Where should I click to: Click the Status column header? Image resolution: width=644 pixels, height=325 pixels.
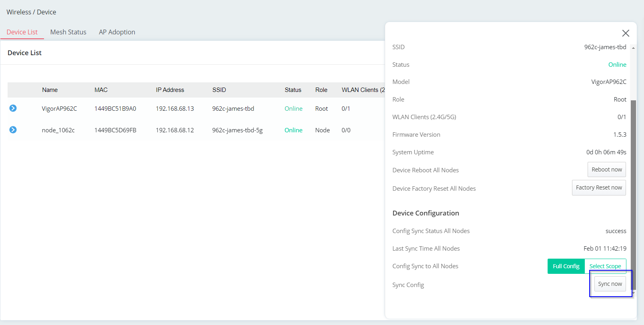tap(293, 90)
